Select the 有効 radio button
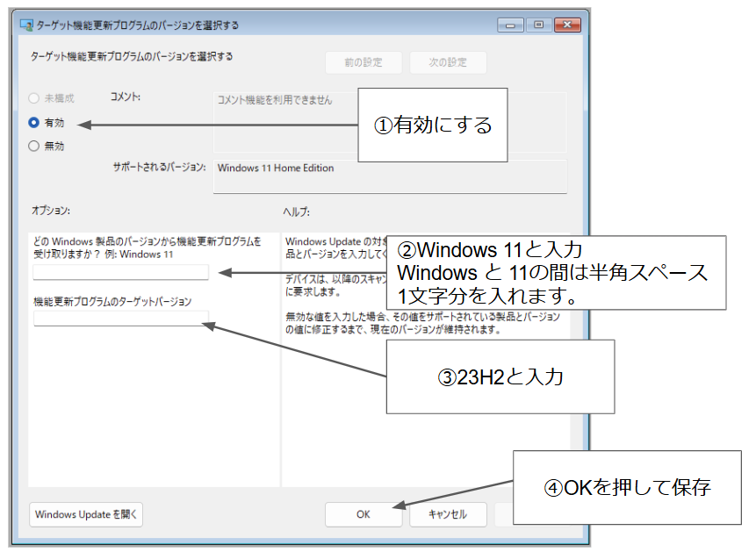This screenshot has height=552, width=756. point(33,123)
